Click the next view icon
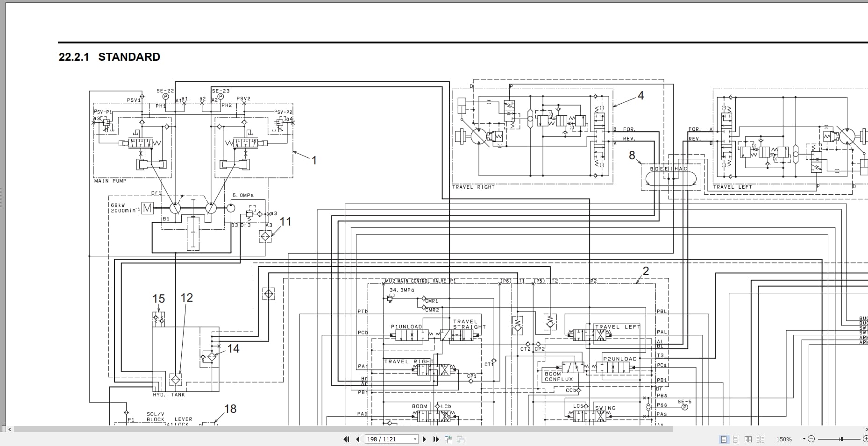 [x=460, y=439]
